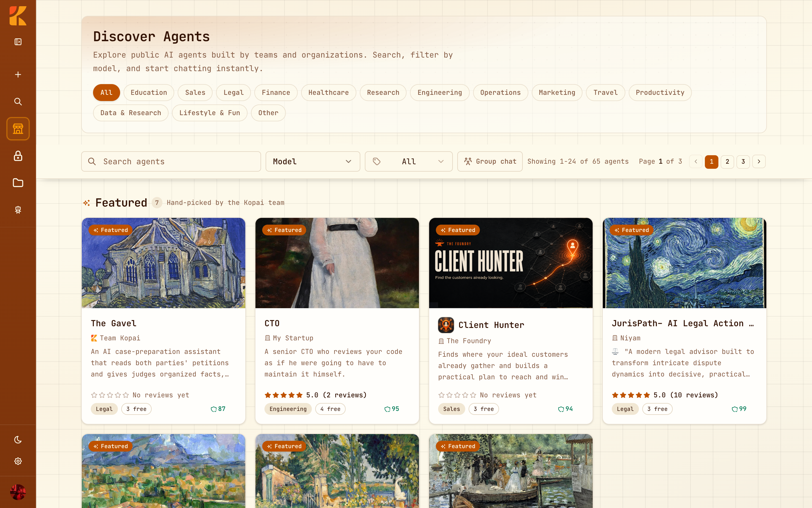Expand the All tags dropdown
This screenshot has height=508, width=812.
pos(409,162)
